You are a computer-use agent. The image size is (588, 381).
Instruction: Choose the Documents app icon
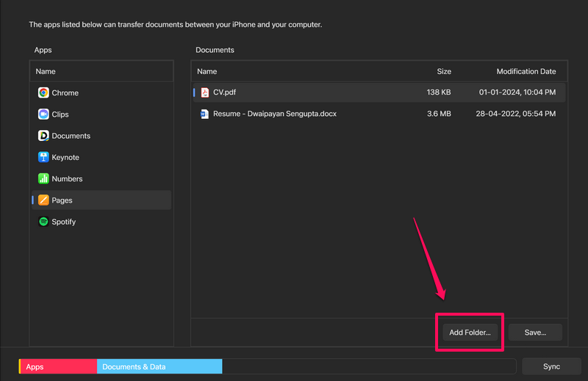pyautogui.click(x=44, y=136)
